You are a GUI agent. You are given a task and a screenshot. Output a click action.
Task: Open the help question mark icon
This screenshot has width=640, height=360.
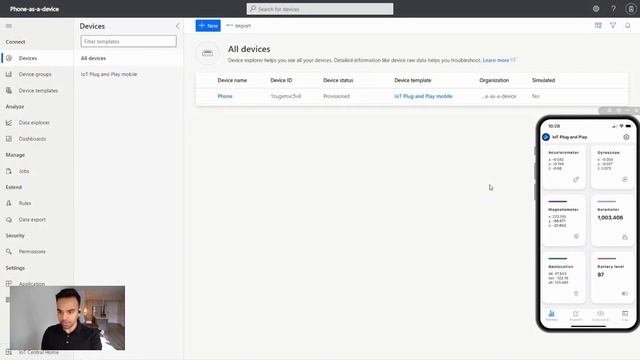(613, 9)
